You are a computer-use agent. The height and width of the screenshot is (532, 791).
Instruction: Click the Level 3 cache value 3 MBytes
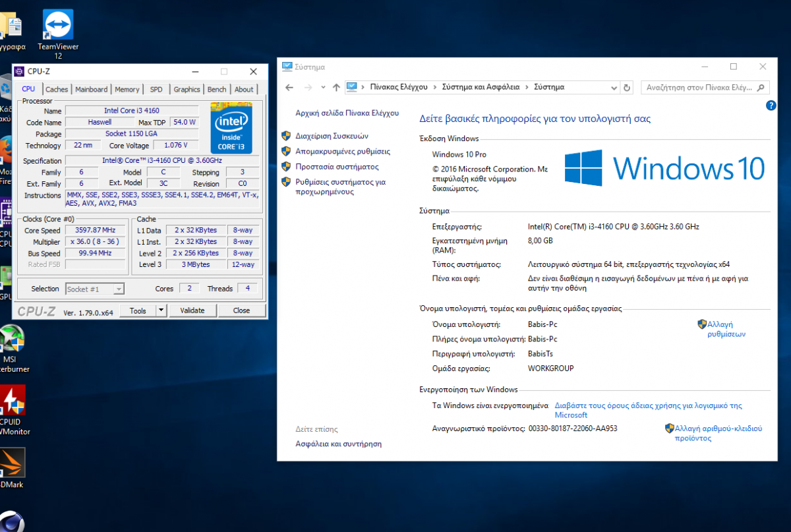pos(196,264)
